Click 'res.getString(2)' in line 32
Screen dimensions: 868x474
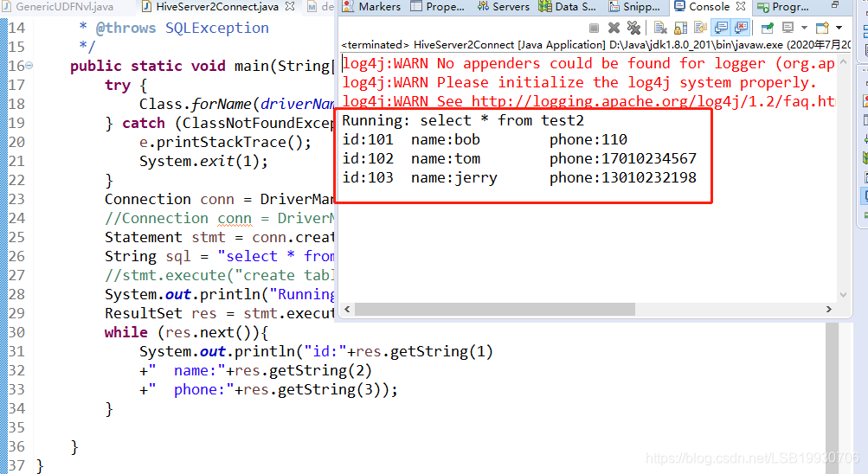coord(304,370)
